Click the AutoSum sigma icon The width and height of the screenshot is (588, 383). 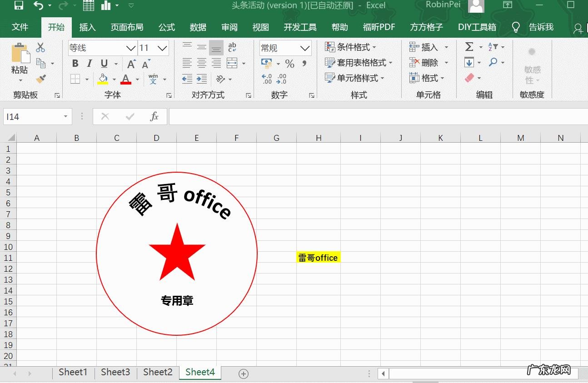(469, 47)
